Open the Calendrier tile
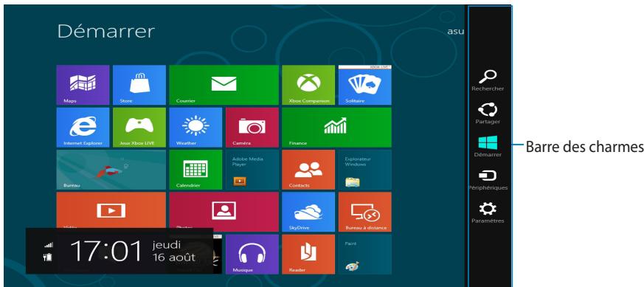The image size is (644, 287). tap(195, 170)
